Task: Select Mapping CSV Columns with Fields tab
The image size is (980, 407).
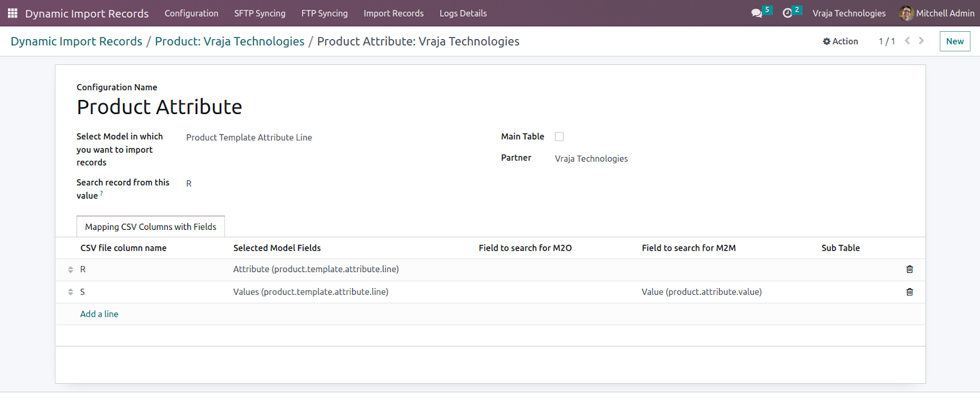Action: 151,227
